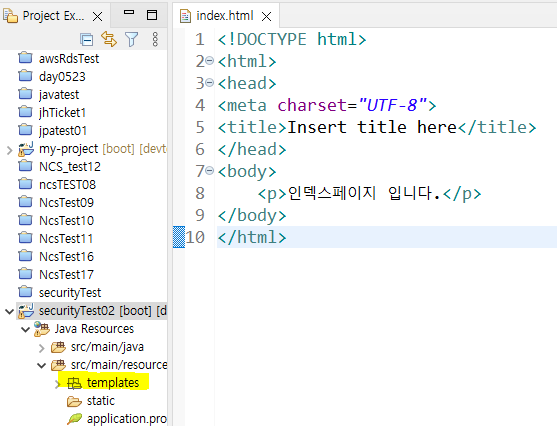Click the DOCTYPE html line

(292, 39)
